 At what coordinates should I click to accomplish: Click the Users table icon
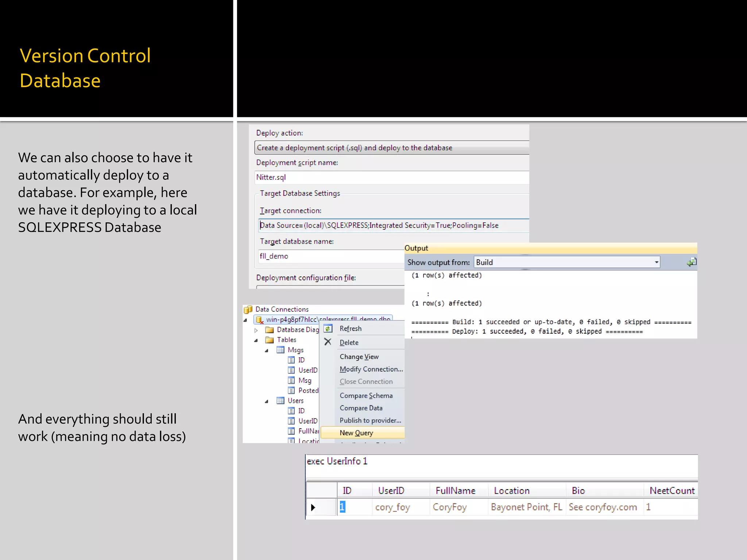[280, 401]
